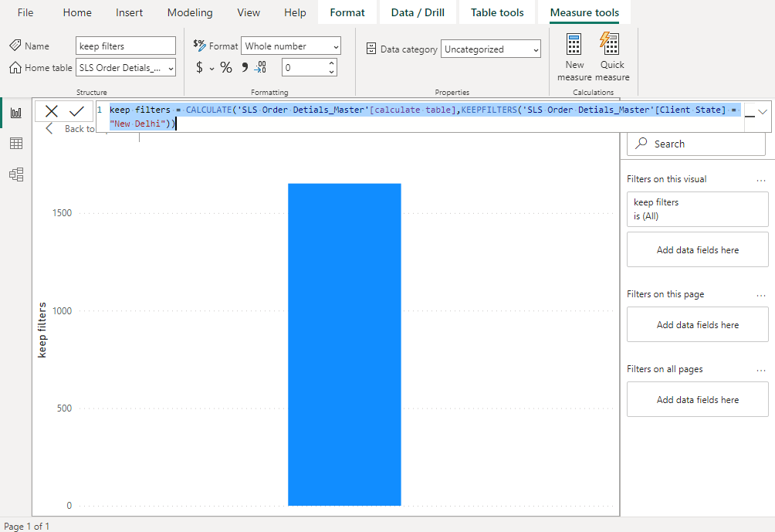The width and height of the screenshot is (775, 532).
Task: Switch to the Measure tools tab
Action: pos(584,12)
